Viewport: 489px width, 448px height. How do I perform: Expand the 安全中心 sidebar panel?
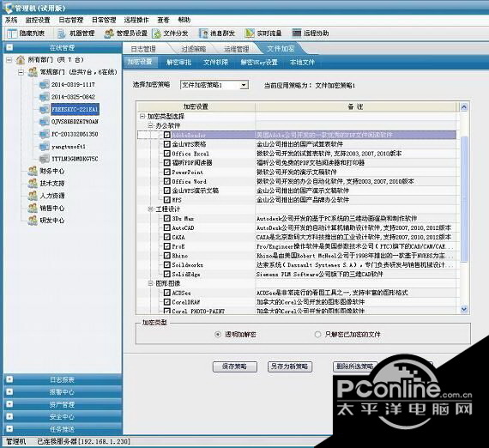tap(9, 416)
